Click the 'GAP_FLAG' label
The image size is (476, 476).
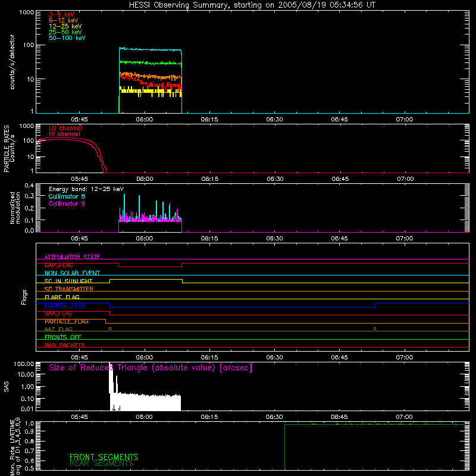(x=58, y=265)
